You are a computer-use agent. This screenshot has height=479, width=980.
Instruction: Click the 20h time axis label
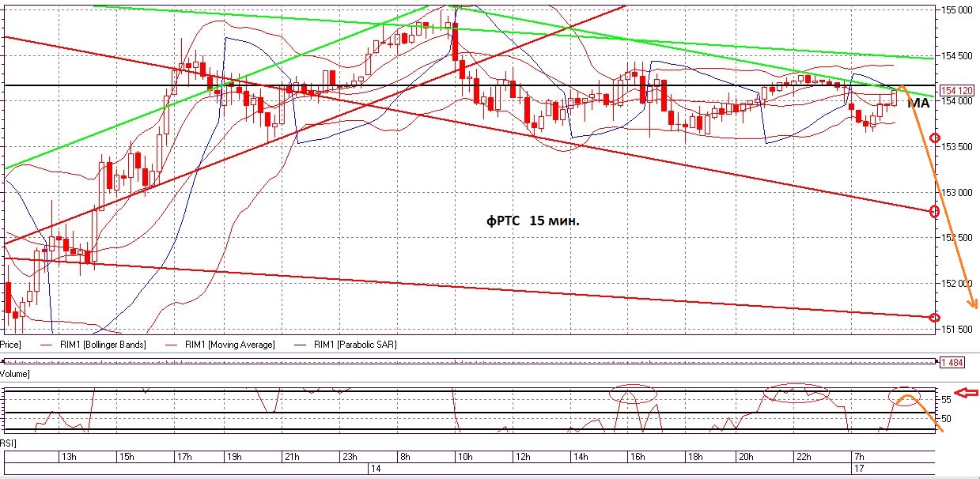pos(744,457)
